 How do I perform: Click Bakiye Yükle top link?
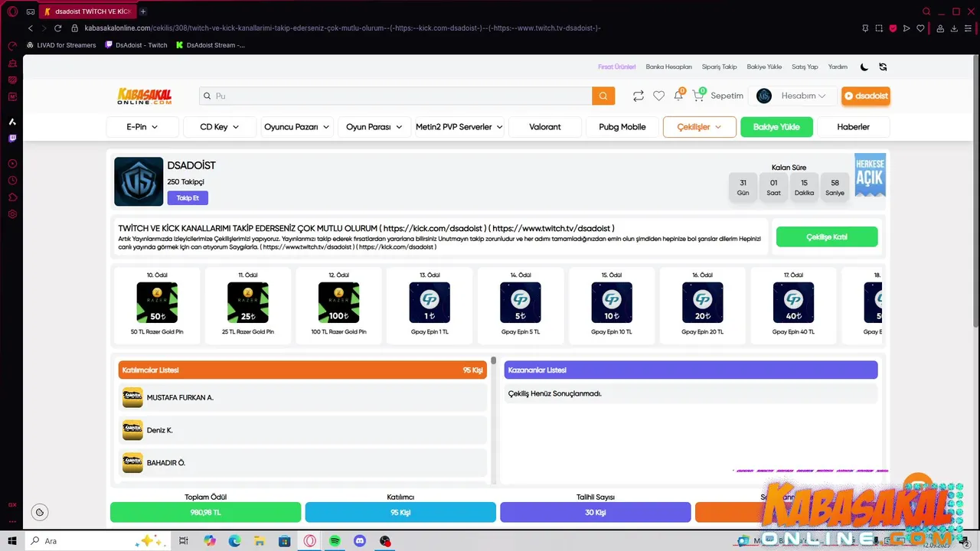(x=764, y=67)
